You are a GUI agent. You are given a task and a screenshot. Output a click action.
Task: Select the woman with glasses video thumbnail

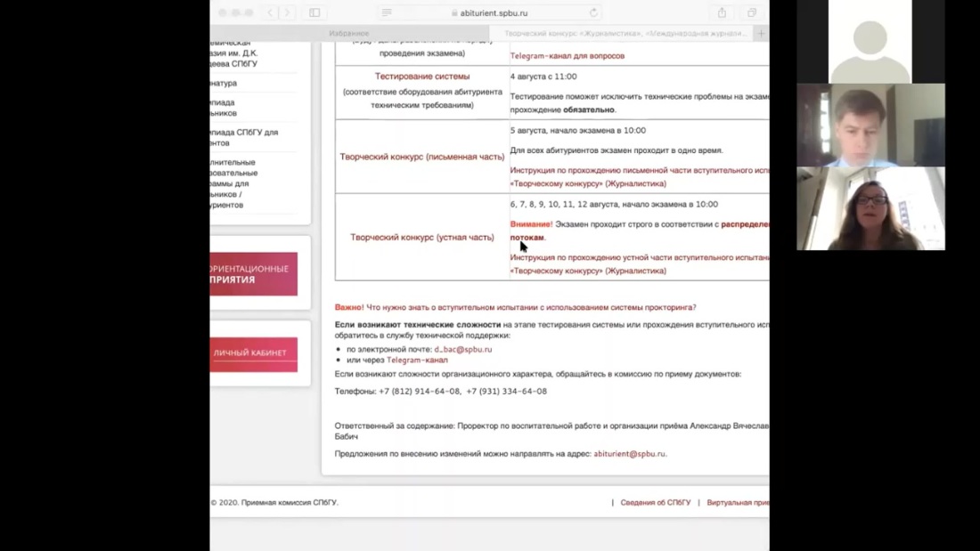point(870,208)
